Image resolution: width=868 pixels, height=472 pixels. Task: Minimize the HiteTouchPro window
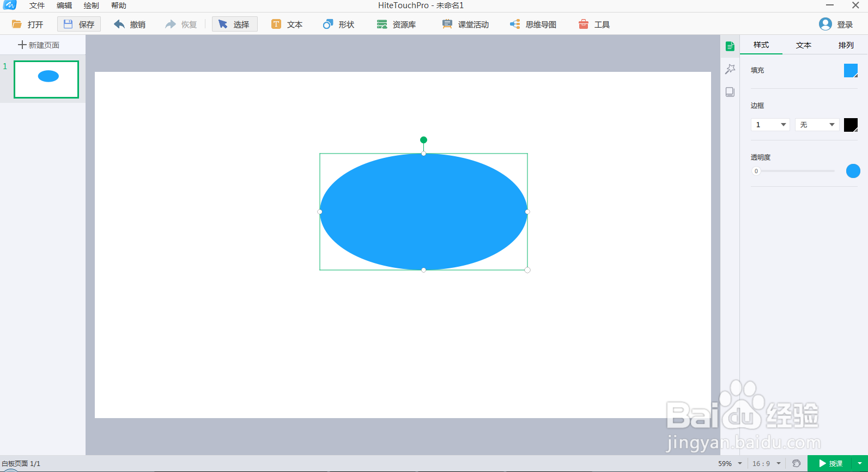[830, 5]
